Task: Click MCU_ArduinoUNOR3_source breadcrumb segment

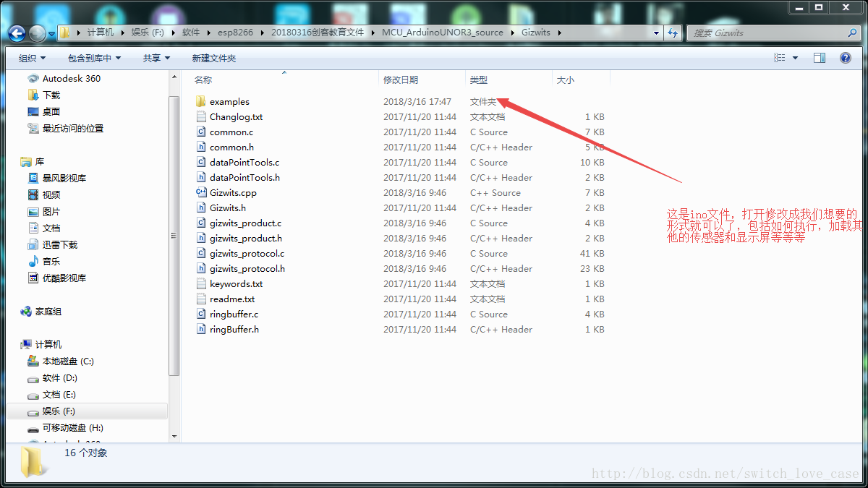Action: [x=442, y=33]
